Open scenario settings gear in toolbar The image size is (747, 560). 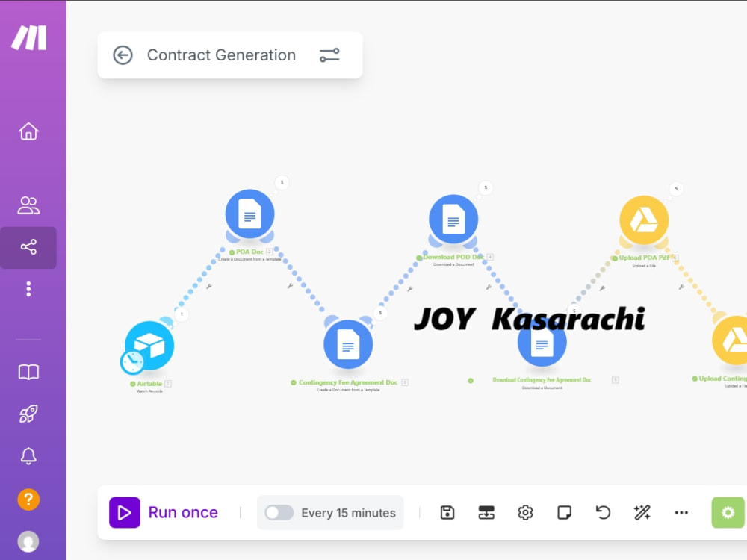click(525, 513)
